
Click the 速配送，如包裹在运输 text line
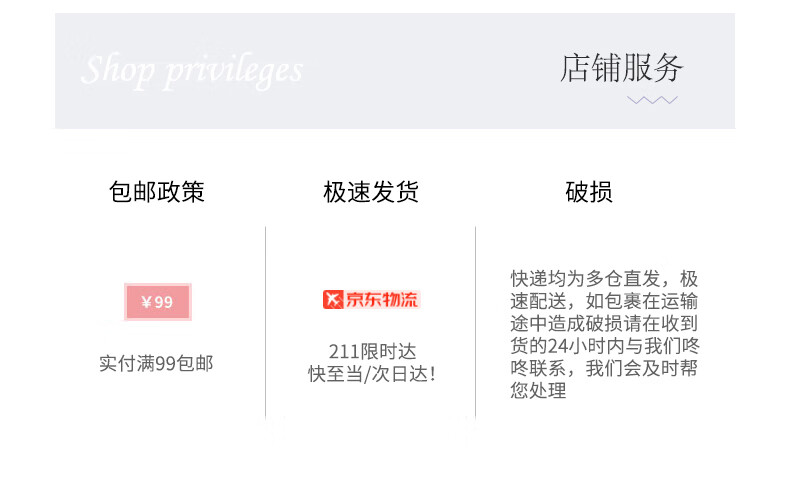(x=604, y=301)
